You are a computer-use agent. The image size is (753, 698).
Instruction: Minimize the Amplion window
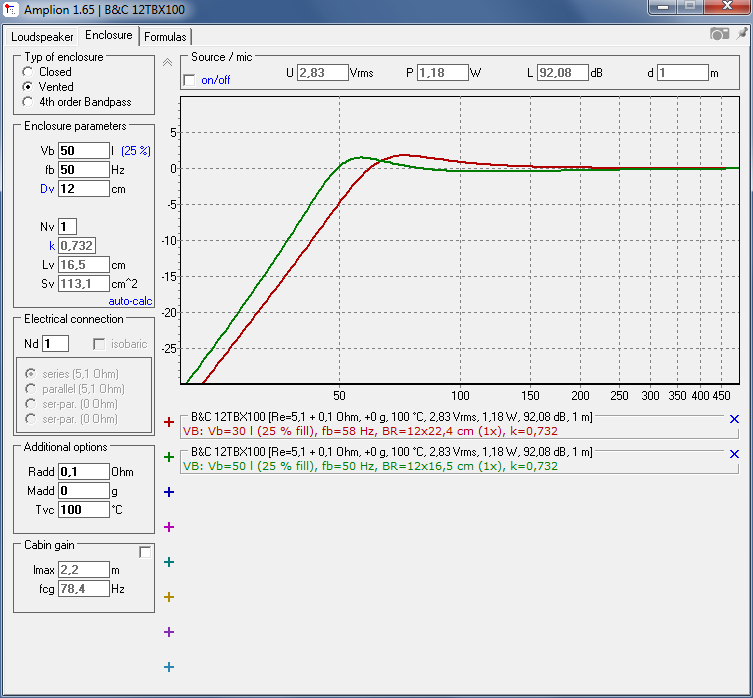pyautogui.click(x=663, y=7)
